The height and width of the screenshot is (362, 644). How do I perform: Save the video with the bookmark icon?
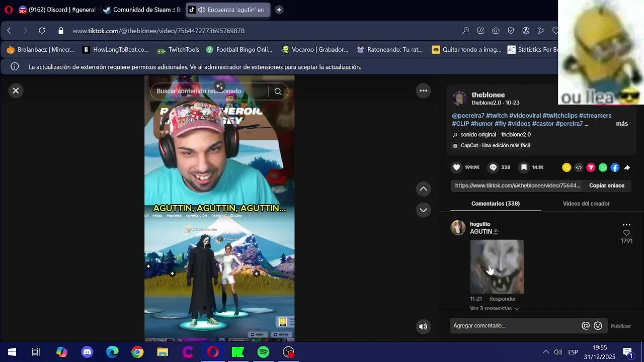524,167
